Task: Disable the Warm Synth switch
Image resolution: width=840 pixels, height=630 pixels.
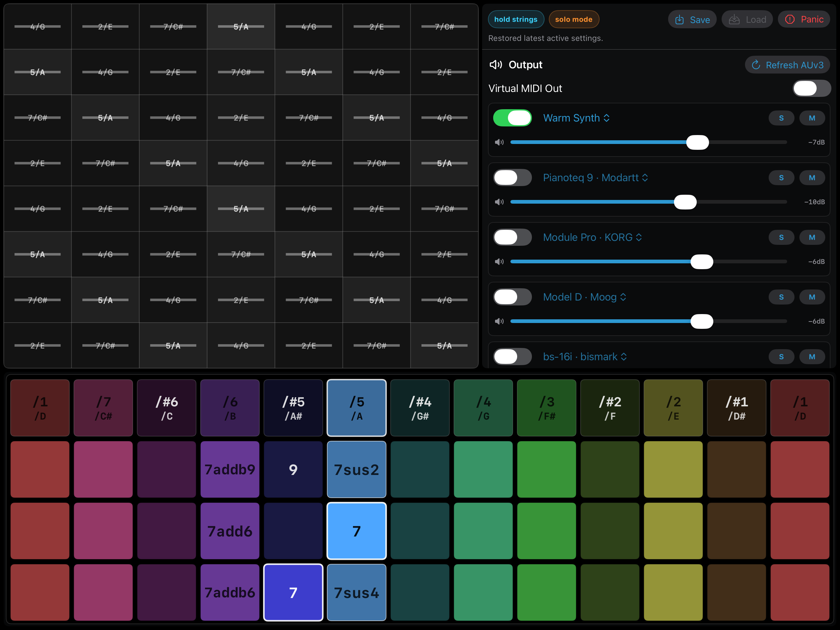Action: pyautogui.click(x=512, y=118)
